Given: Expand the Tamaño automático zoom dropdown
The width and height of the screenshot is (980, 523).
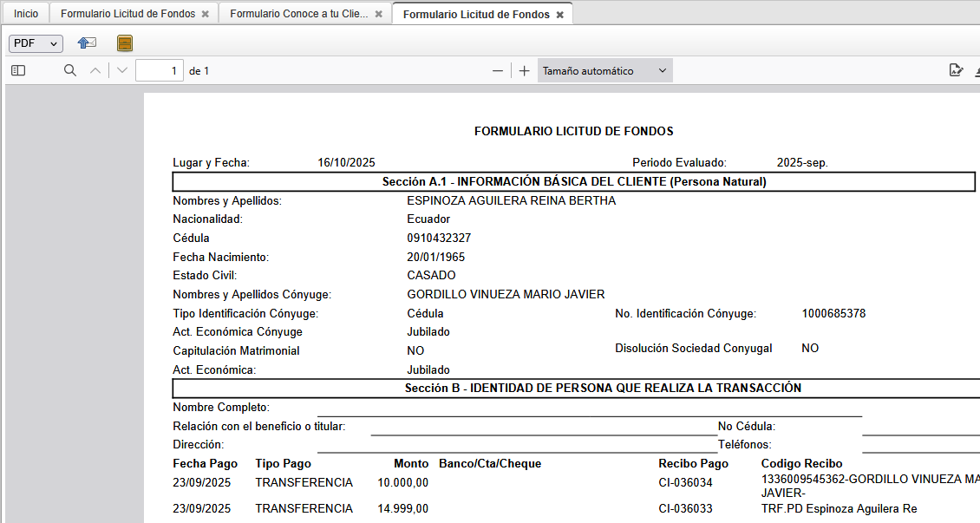Looking at the screenshot, I should click(x=604, y=71).
